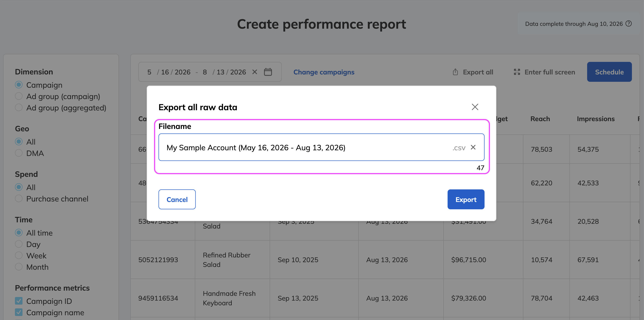Click the $79,326.00 budget cell

click(x=468, y=298)
